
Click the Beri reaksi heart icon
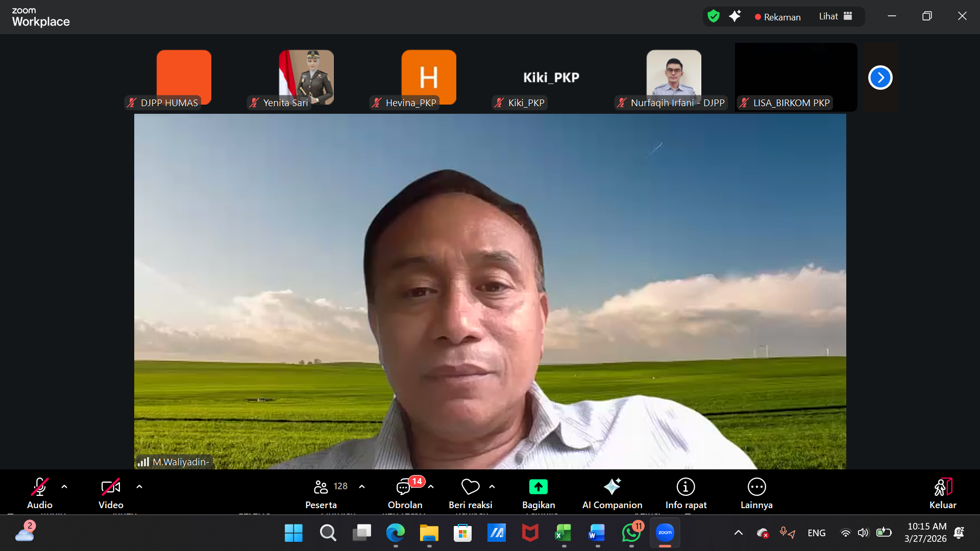pos(470,487)
